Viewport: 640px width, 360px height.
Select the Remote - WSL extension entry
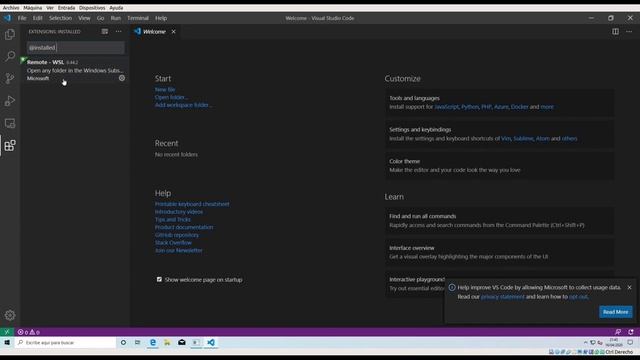pos(76,70)
